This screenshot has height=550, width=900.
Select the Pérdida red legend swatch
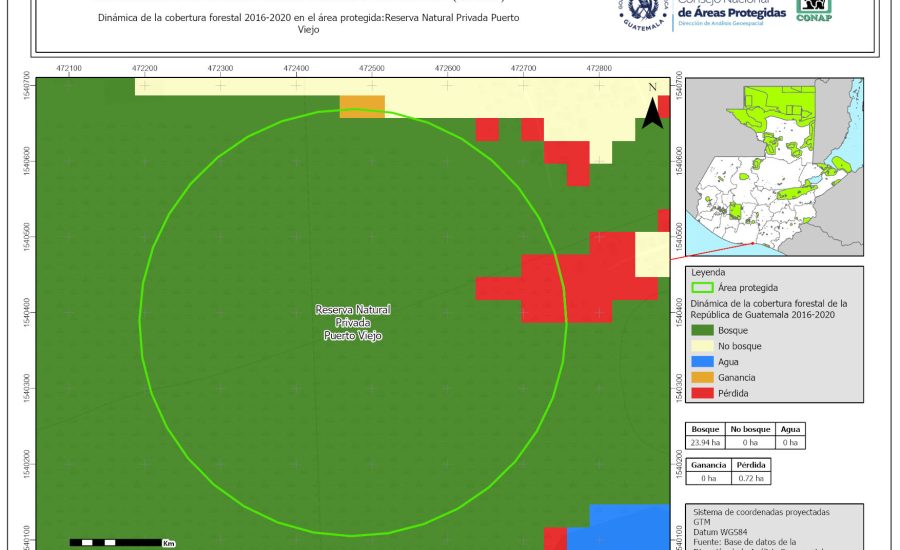(x=703, y=394)
